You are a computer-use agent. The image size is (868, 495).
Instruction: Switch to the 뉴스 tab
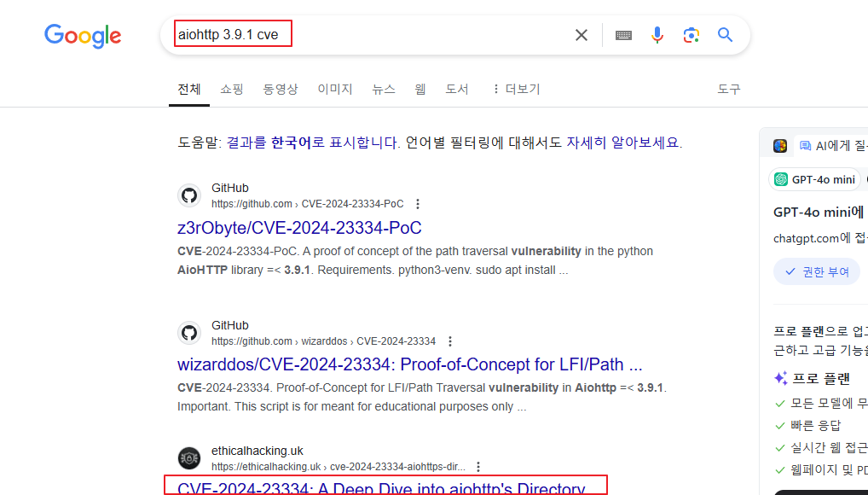pos(384,89)
